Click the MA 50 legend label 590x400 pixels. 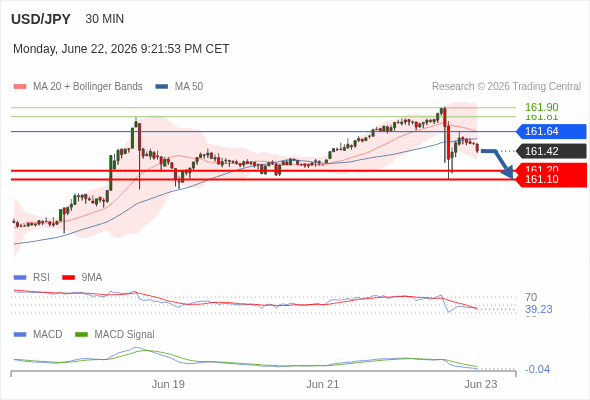(x=189, y=87)
